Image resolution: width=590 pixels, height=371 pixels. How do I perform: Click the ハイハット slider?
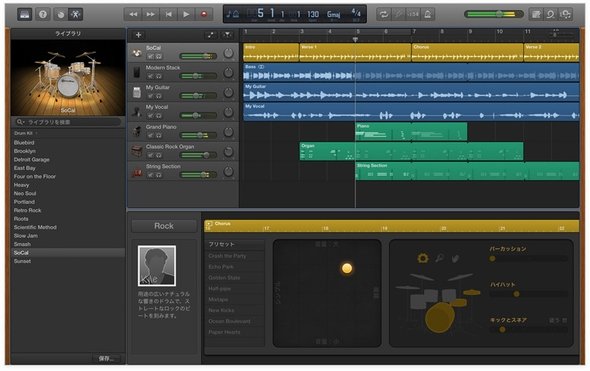click(528, 294)
